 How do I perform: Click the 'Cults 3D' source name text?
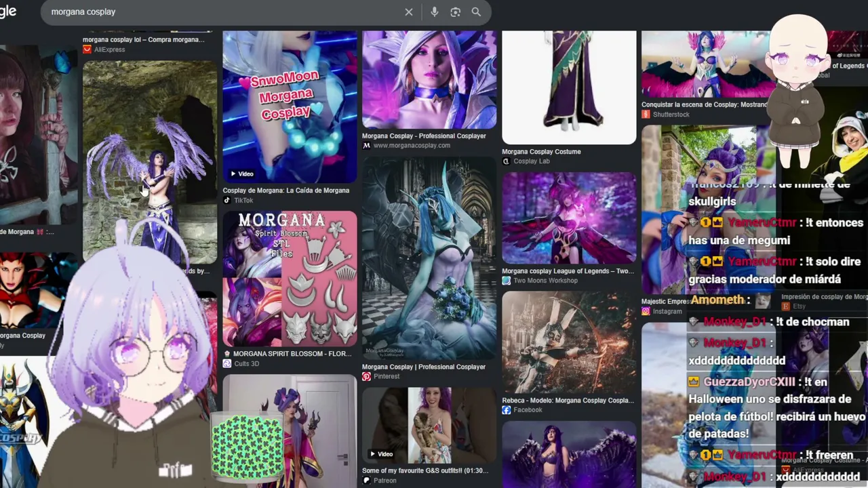[246, 364]
